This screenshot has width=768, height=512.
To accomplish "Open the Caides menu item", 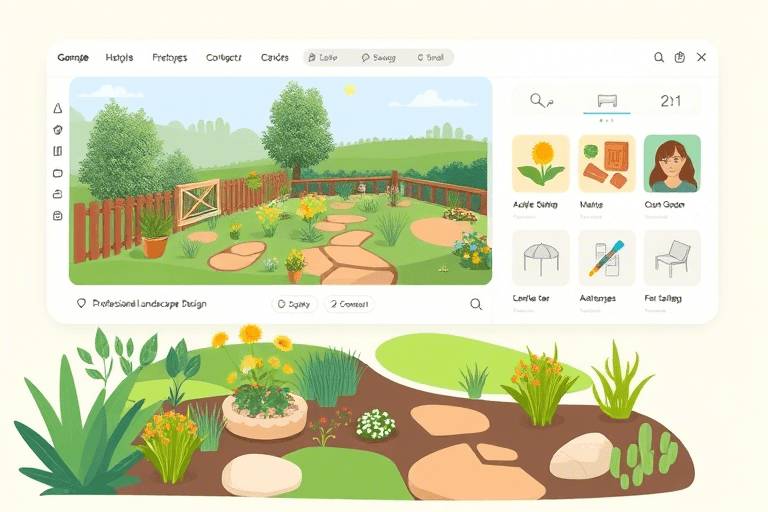I will click(x=275, y=58).
